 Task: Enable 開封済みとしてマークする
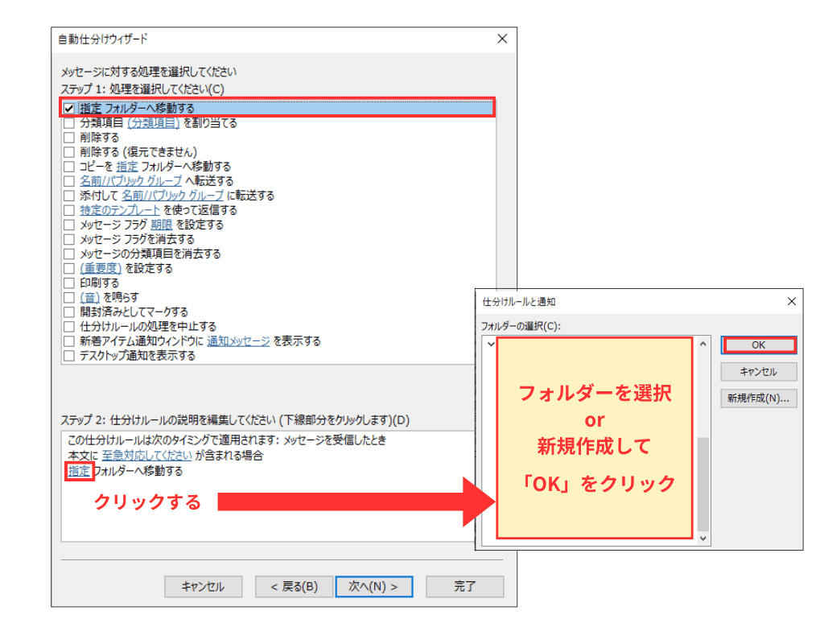coord(68,312)
